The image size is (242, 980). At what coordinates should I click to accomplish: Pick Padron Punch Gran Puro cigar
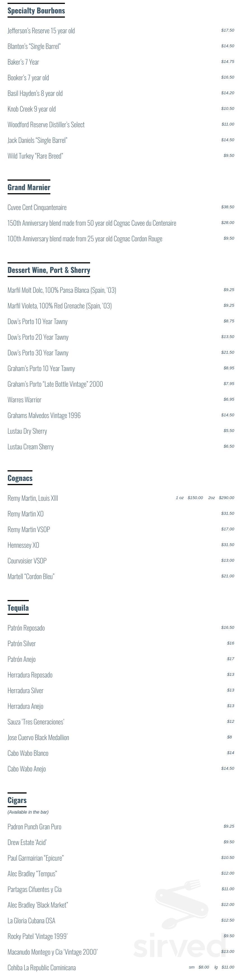tap(34, 827)
